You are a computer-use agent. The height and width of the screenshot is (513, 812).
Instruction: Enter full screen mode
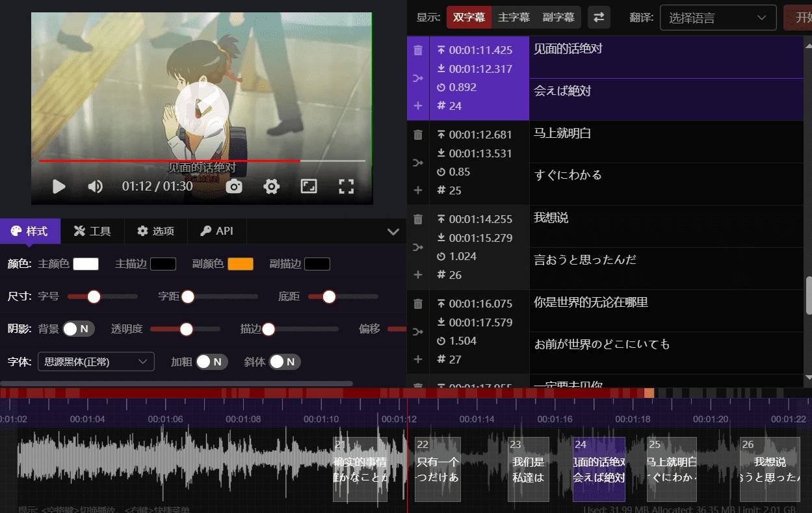coord(347,187)
